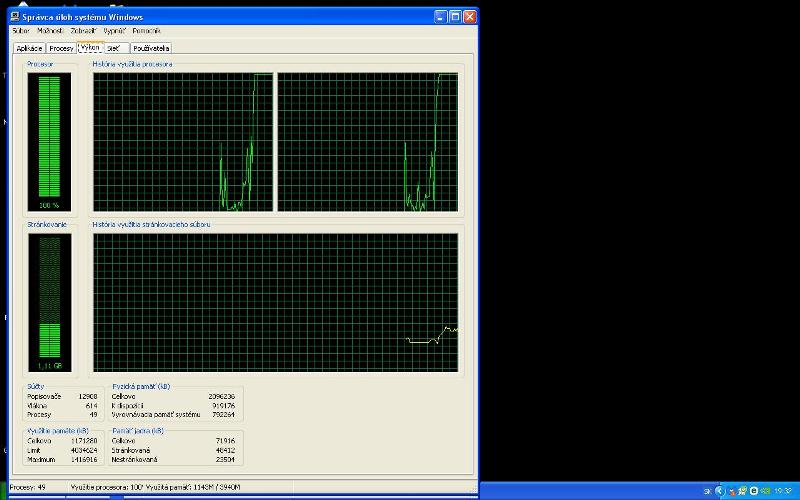Open the Pomocník menu

point(146,31)
